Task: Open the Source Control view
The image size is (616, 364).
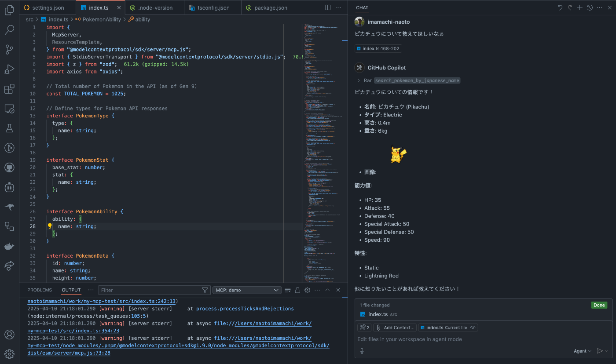Action: pyautogui.click(x=9, y=49)
